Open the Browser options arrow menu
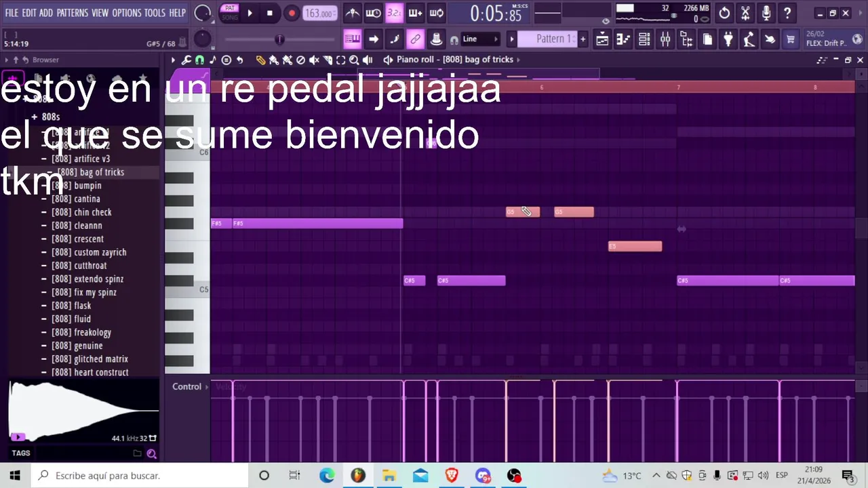Viewport: 868px width, 488px height. click(6, 60)
